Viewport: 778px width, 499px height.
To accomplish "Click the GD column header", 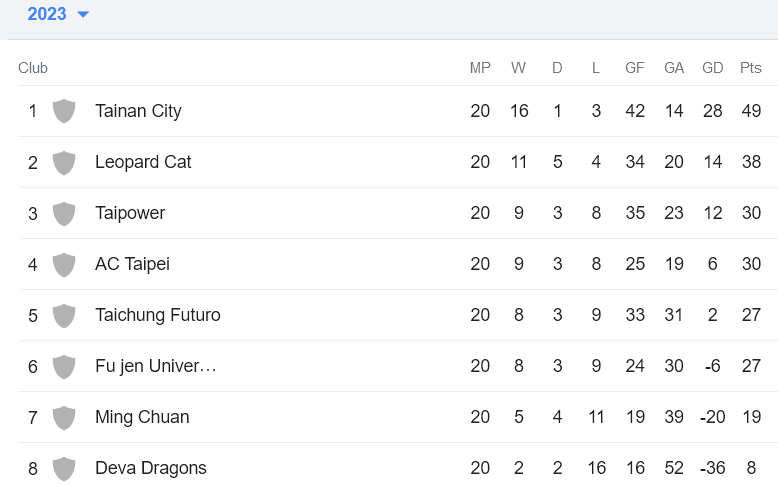I will tap(712, 68).
